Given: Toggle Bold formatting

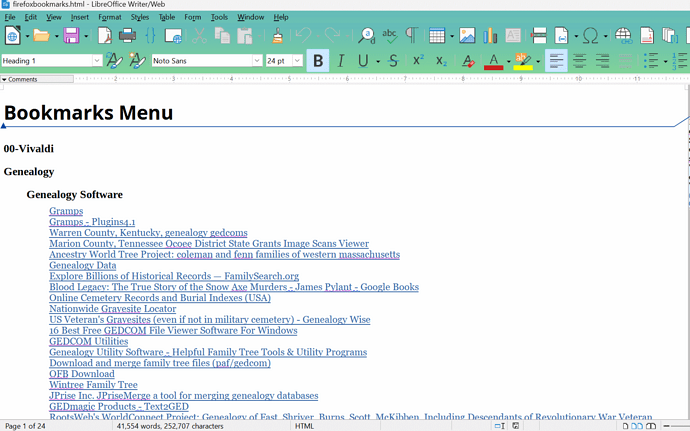Looking at the screenshot, I should tap(318, 61).
